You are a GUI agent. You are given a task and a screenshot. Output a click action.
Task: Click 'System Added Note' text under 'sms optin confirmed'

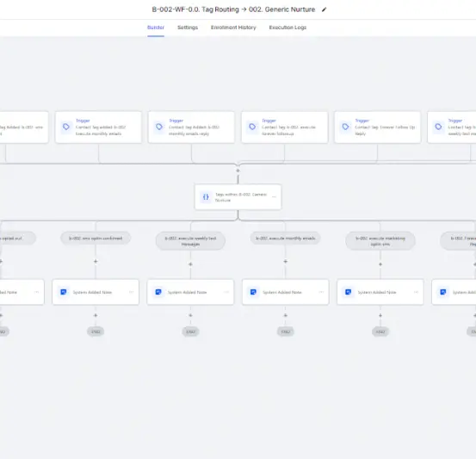(x=92, y=292)
